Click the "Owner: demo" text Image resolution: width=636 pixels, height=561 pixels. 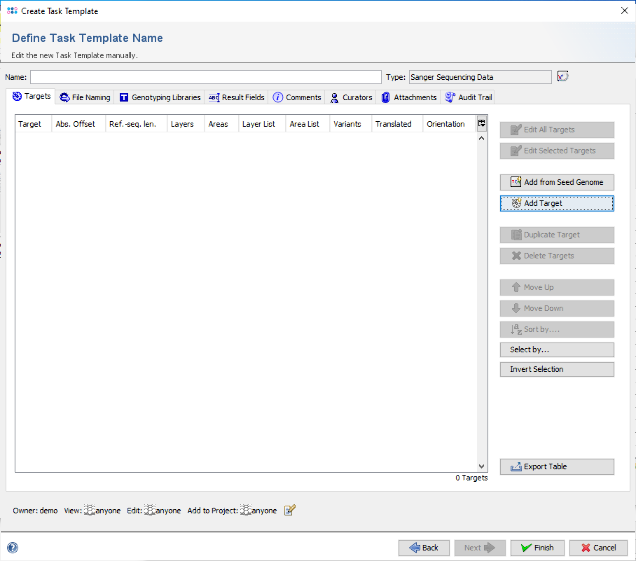click(35, 511)
